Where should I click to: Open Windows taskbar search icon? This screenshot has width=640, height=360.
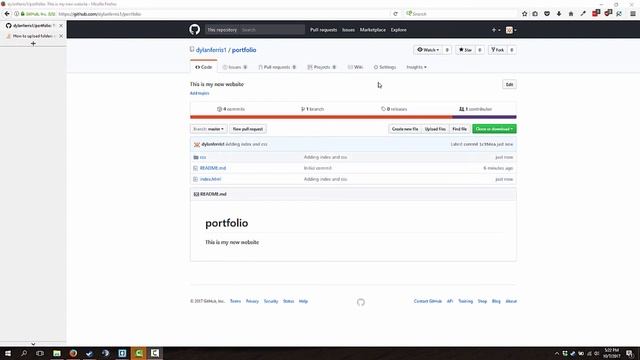24,353
